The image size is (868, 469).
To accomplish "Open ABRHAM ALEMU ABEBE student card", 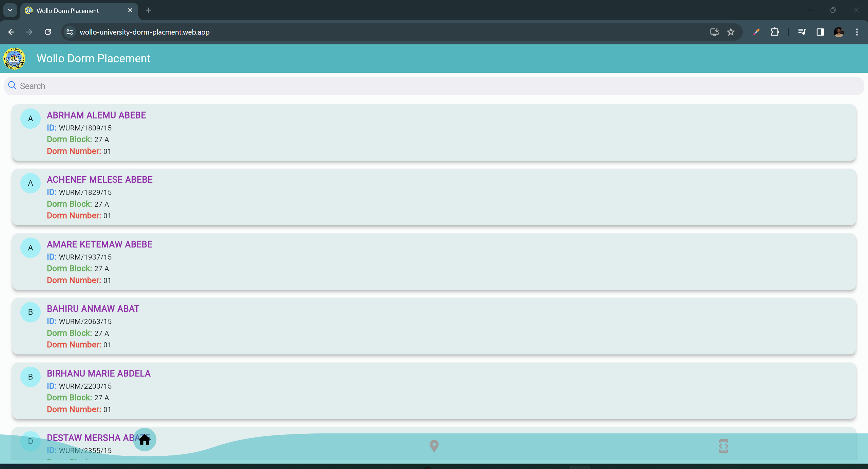I will point(434,132).
